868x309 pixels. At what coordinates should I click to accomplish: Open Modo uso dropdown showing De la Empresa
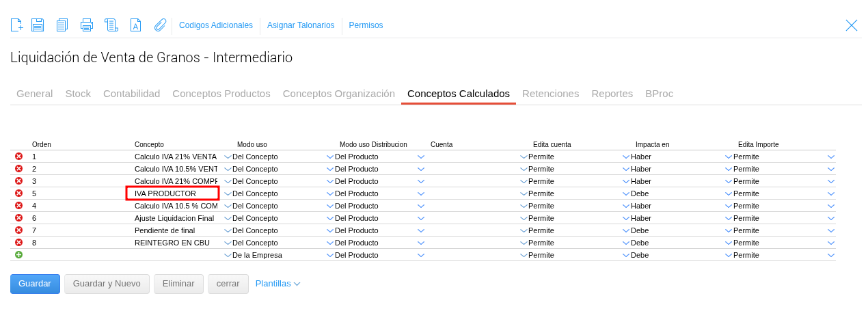coord(330,255)
